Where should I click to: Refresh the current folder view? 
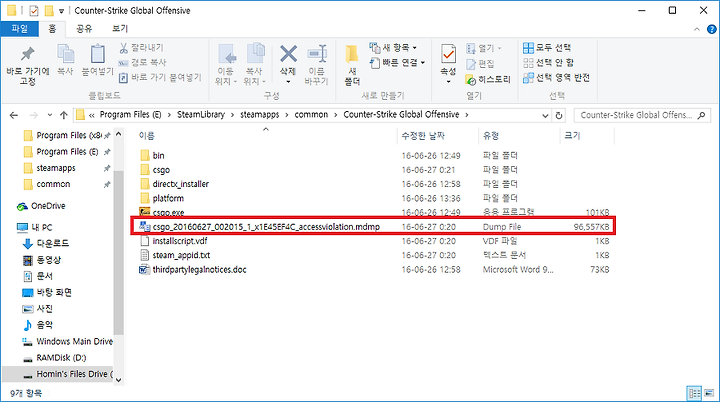(x=559, y=116)
